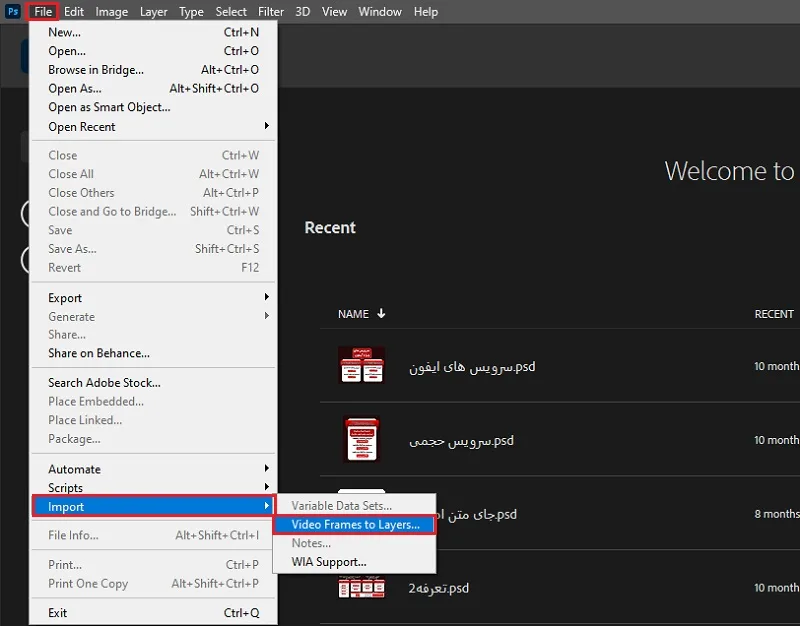Viewport: 800px width, 626px height.
Task: Open the Image menu
Action: (111, 11)
